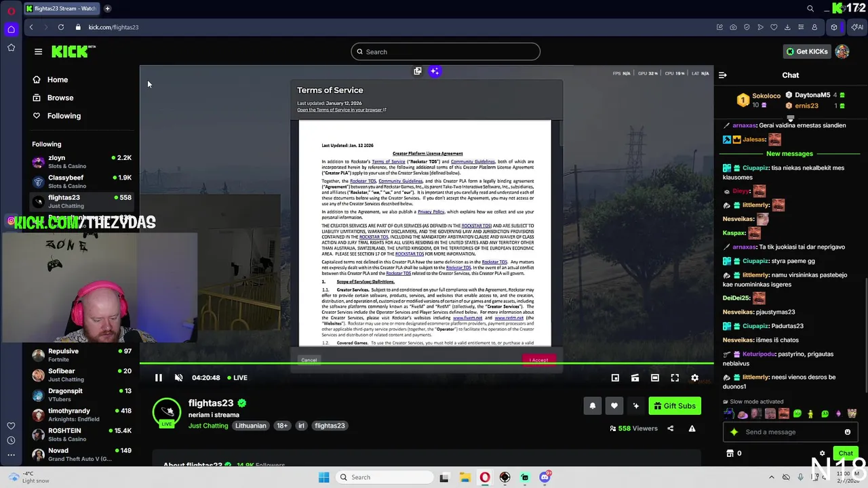Click Windows taskbar Search box

384,477
